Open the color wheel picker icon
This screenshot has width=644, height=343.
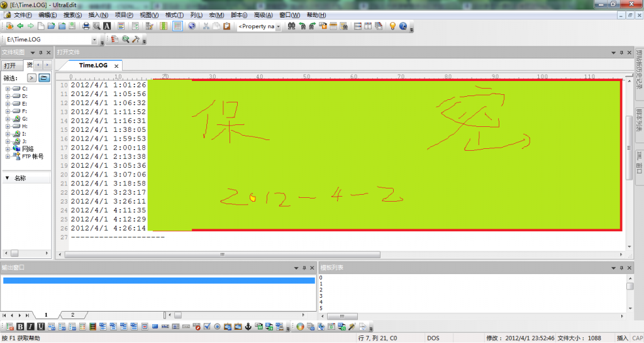pos(300,327)
